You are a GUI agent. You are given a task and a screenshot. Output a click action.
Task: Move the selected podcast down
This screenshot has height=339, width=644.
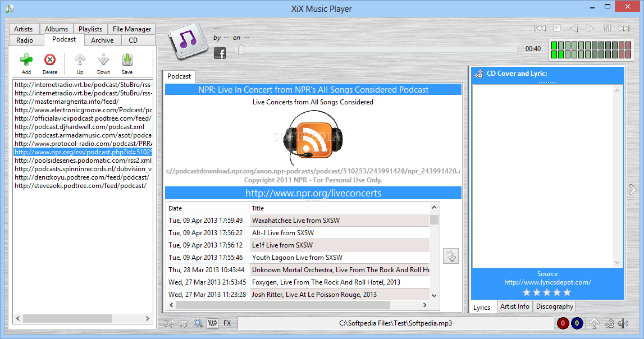point(103,63)
